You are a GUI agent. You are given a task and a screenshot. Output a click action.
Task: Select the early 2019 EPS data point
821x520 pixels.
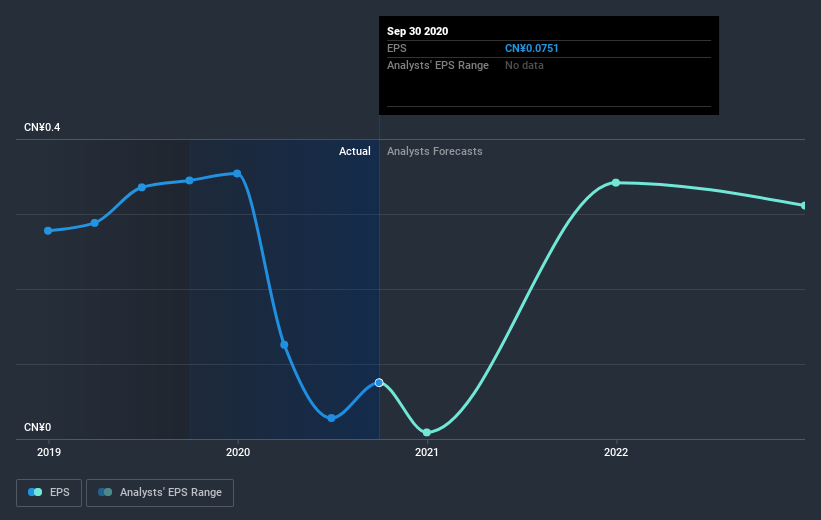point(48,231)
